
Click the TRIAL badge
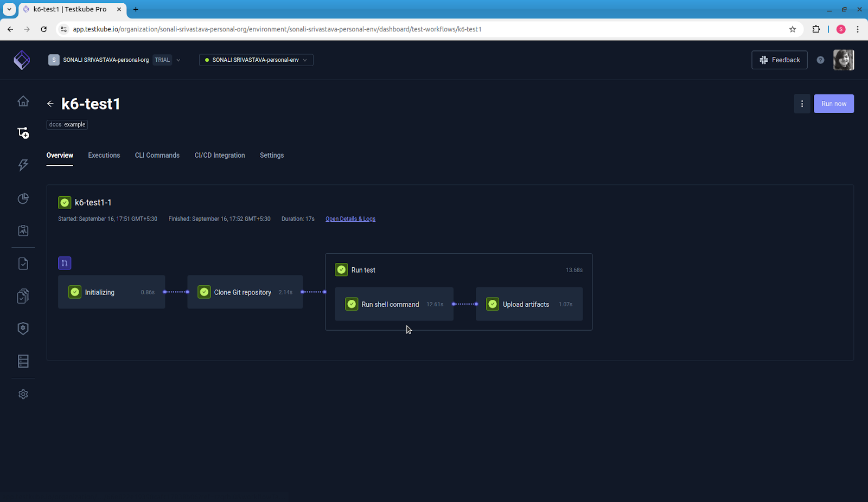pyautogui.click(x=162, y=60)
